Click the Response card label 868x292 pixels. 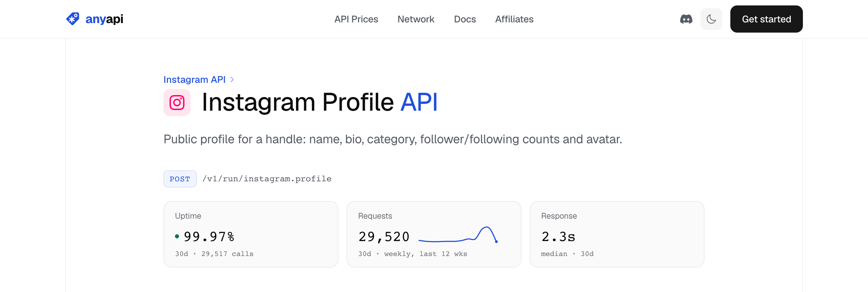(x=559, y=216)
